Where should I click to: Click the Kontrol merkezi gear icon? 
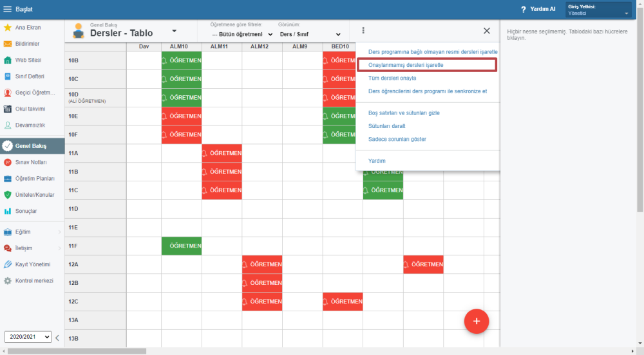7,281
